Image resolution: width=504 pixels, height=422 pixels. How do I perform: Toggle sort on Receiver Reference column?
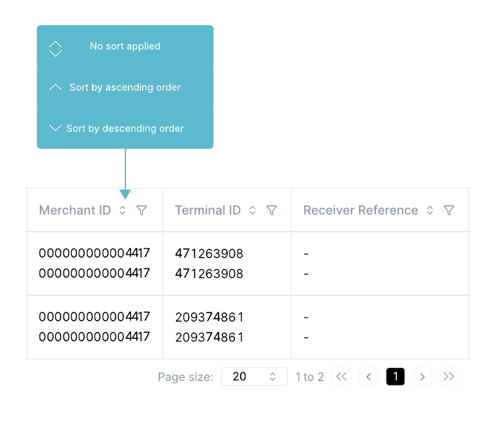tap(430, 210)
